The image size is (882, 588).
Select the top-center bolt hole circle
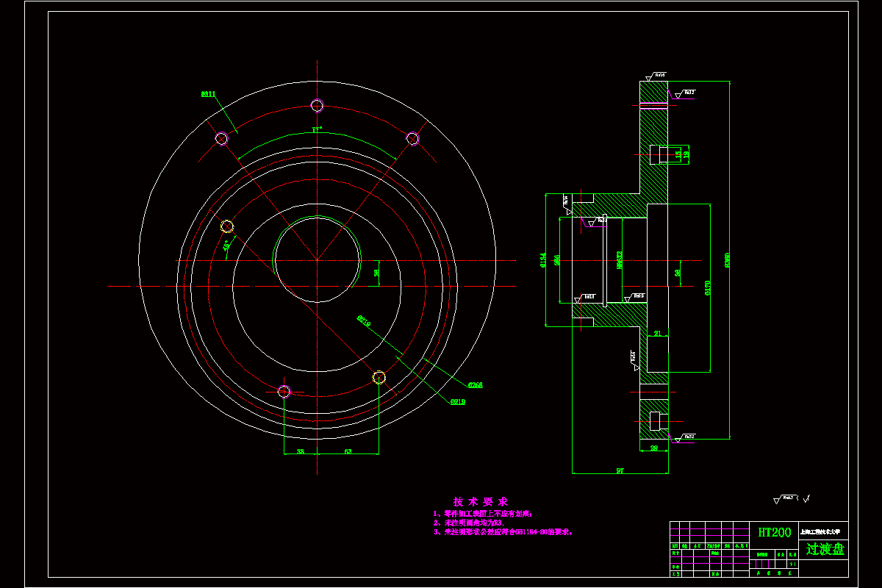(x=317, y=105)
